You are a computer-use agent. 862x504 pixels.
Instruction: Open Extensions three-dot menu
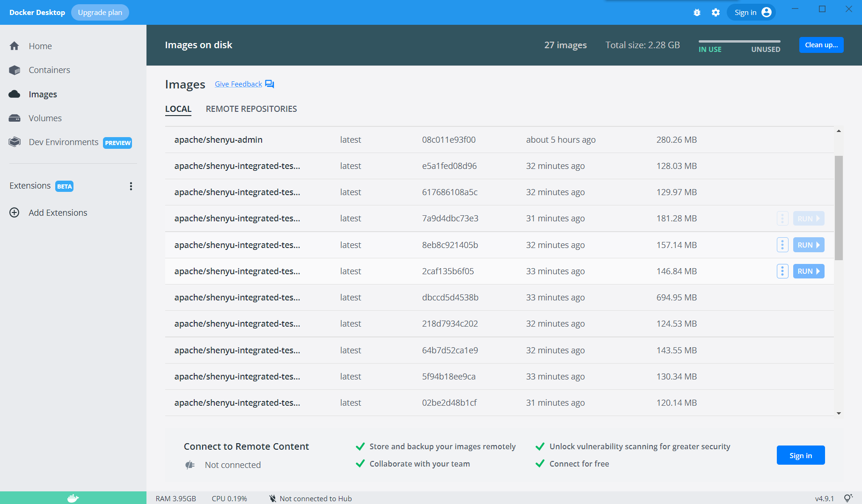(x=131, y=186)
